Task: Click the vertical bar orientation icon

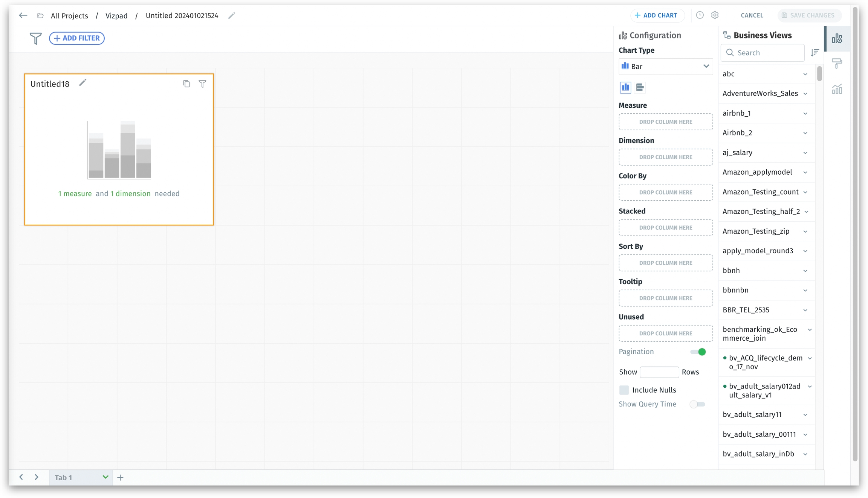Action: 625,87
